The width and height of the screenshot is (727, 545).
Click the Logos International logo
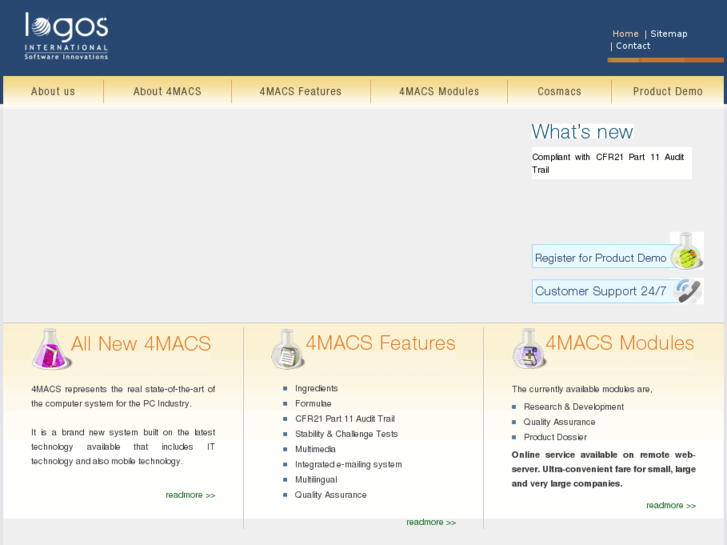66,36
